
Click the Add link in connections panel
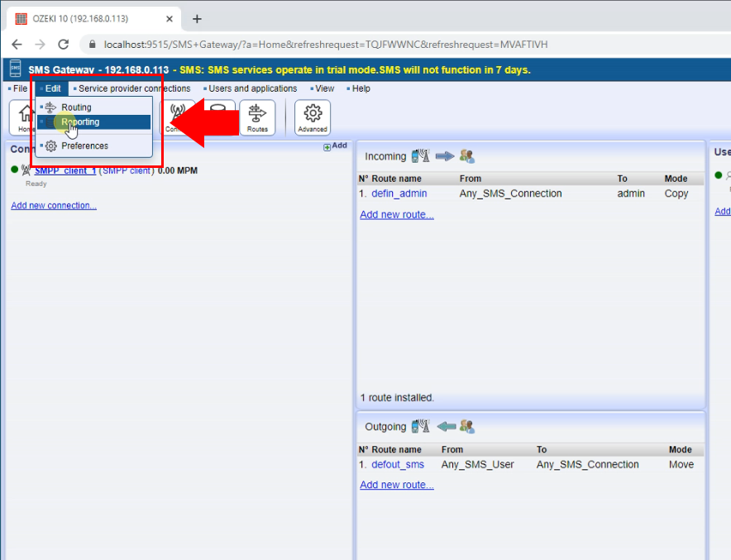click(339, 146)
